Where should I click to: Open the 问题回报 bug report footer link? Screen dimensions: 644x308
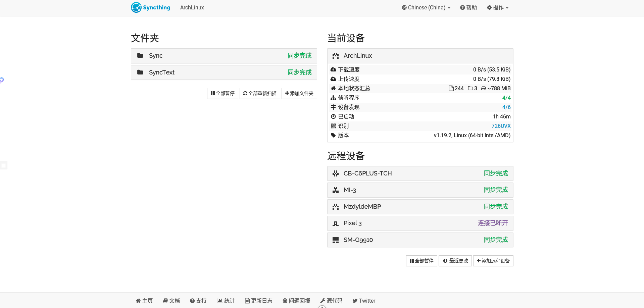coord(296,301)
